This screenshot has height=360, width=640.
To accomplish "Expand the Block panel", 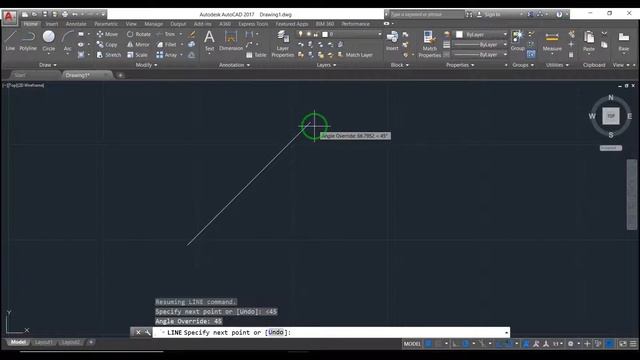I will 400,65.
